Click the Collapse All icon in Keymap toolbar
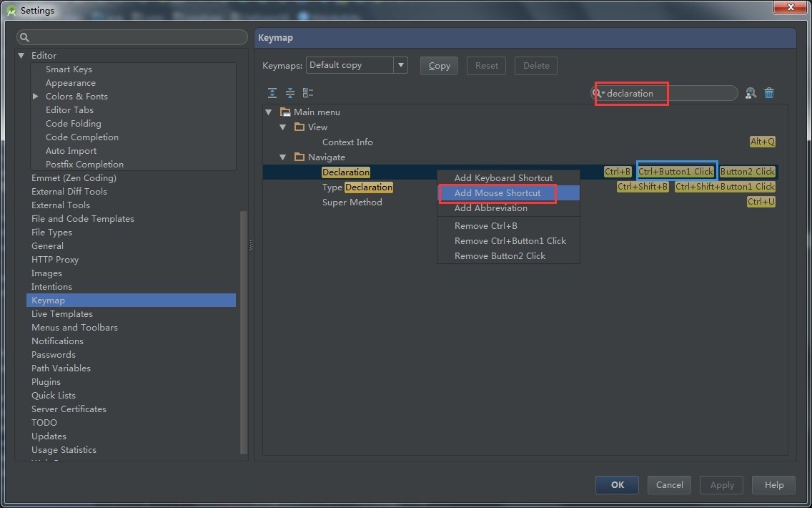This screenshot has height=508, width=812. 290,93
